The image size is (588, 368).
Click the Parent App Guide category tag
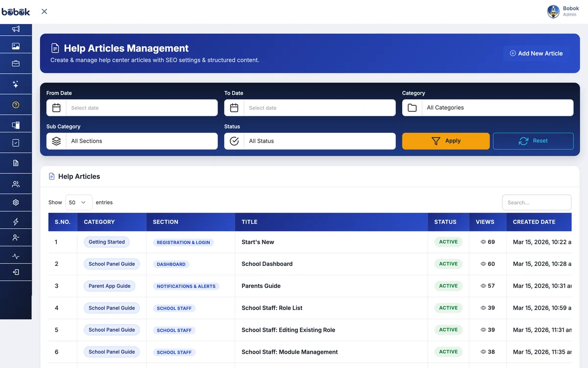click(x=110, y=286)
